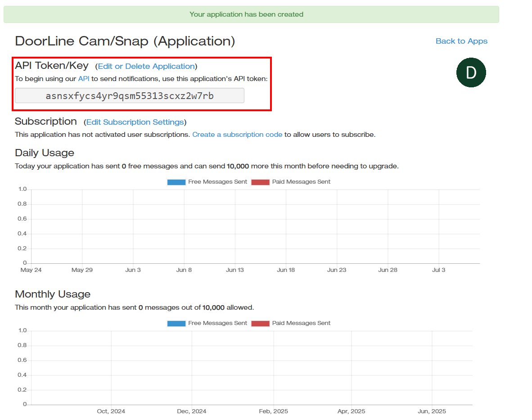Screen dimensions: 532x420
Task: Click blue legend swatch in Daily Usage chart
Action: pyautogui.click(x=176, y=182)
